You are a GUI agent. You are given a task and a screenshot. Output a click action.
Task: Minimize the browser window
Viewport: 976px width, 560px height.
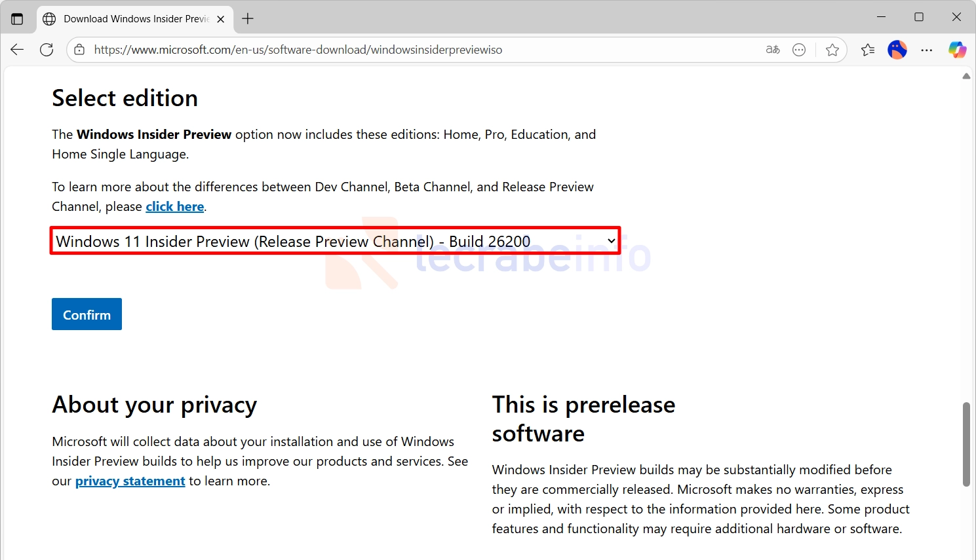click(882, 17)
